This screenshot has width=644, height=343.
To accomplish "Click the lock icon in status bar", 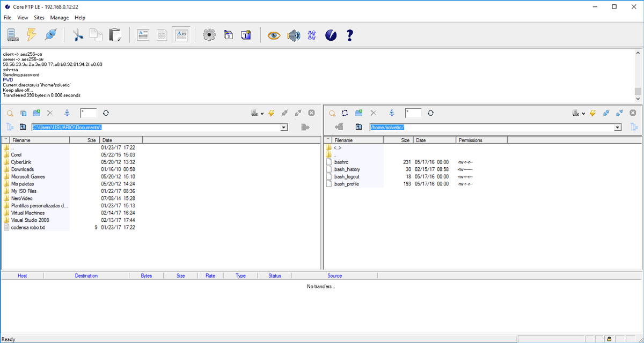I will point(609,339).
